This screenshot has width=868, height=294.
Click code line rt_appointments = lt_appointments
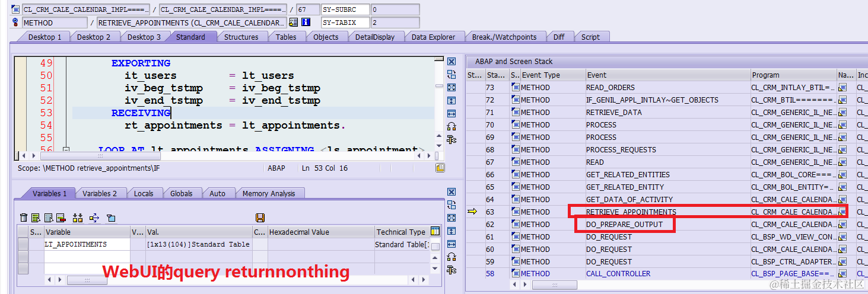(235, 125)
